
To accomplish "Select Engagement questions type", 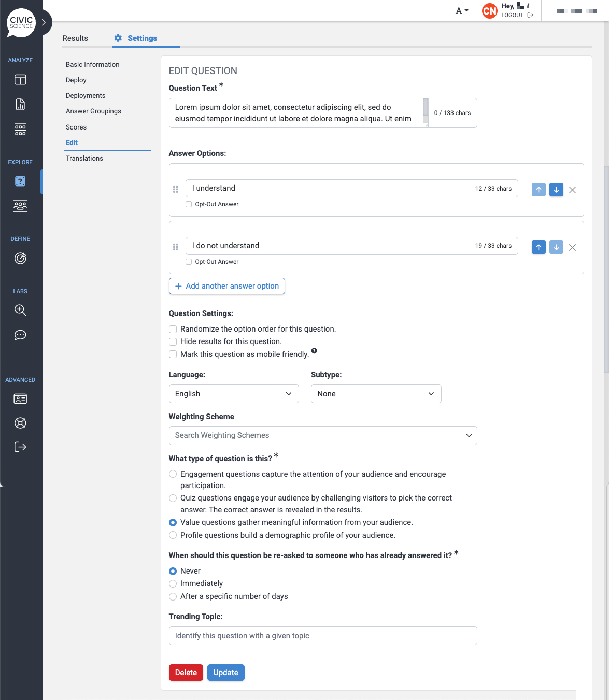I will [173, 474].
